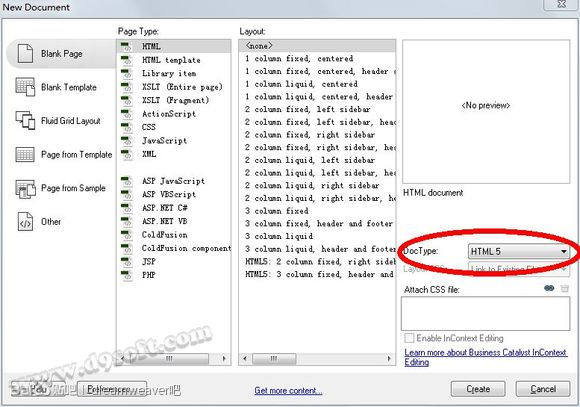Click the remove CSS file trash icon
The width and height of the screenshot is (580, 407).
564,288
